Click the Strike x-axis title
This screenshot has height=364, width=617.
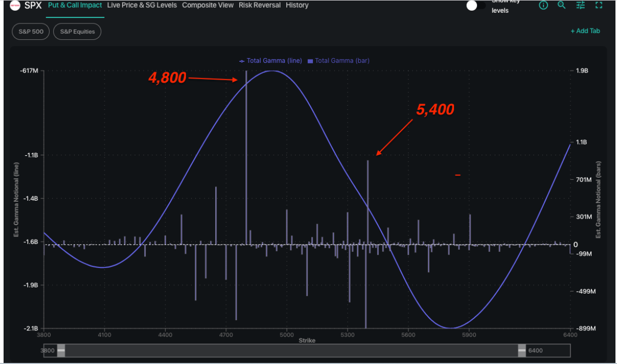point(307,341)
